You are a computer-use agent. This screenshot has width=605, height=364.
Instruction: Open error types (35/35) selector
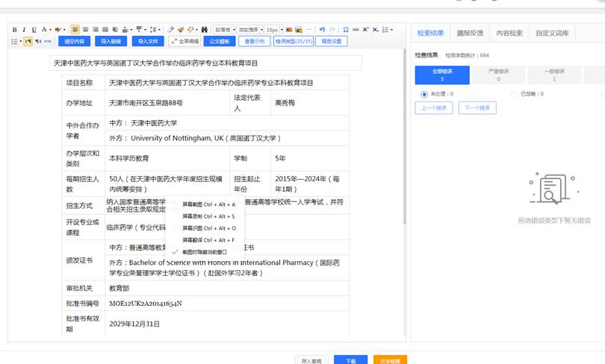pyautogui.click(x=294, y=41)
